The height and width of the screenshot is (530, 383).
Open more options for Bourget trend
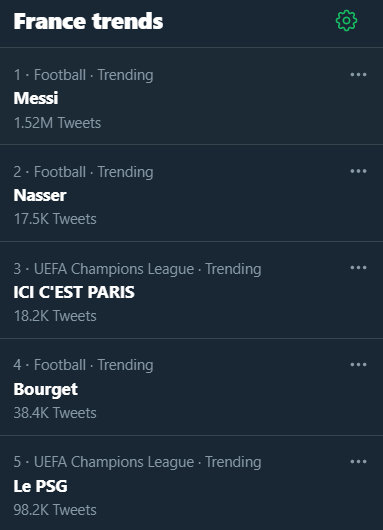point(358,364)
